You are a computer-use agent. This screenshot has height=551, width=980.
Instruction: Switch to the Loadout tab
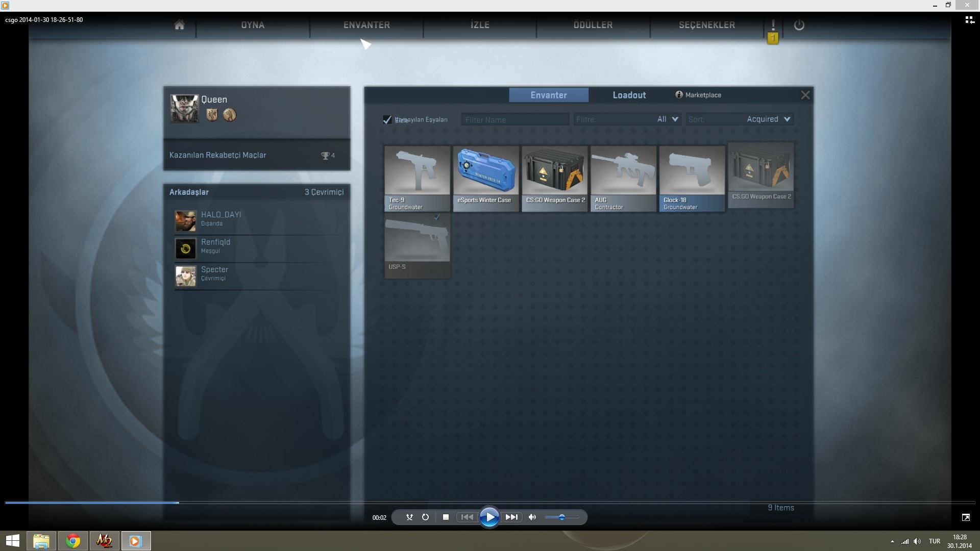[629, 95]
